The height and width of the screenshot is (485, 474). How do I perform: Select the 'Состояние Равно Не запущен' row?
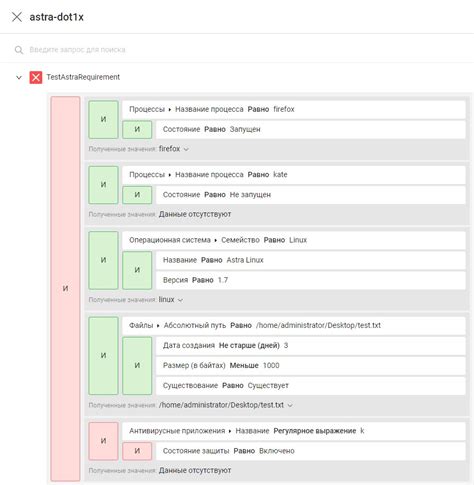tap(310, 195)
